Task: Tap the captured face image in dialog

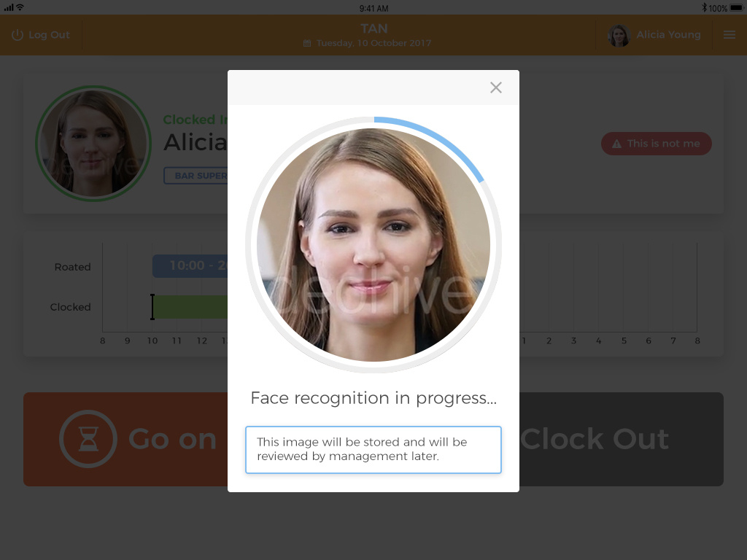Action: [x=373, y=245]
